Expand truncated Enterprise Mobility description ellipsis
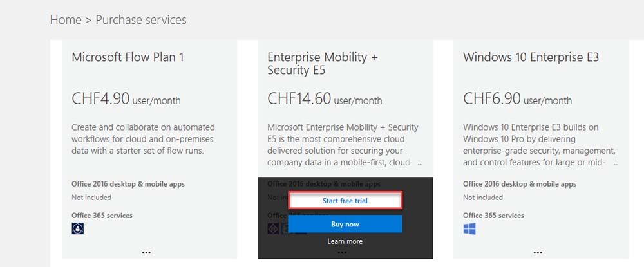The height and width of the screenshot is (267, 644). click(420, 163)
